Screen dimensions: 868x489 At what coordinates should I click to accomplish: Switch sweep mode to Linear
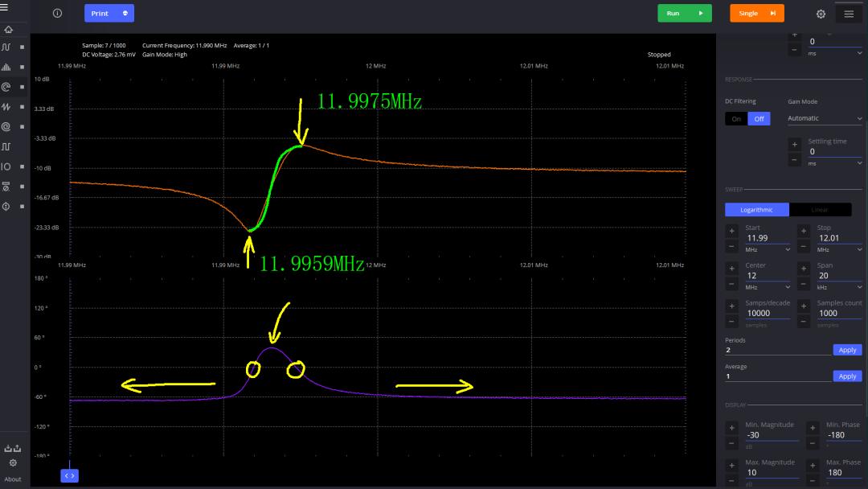(x=820, y=210)
